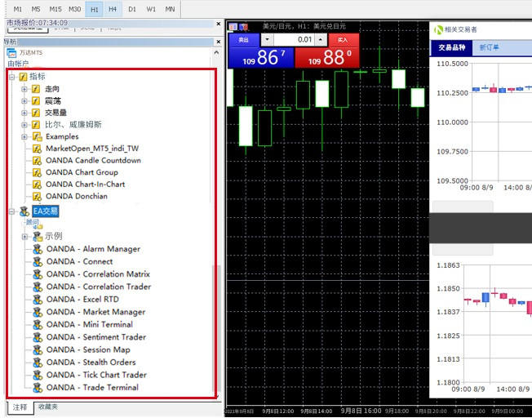Expand the 比尔、威廉姆斯 folder

point(24,125)
